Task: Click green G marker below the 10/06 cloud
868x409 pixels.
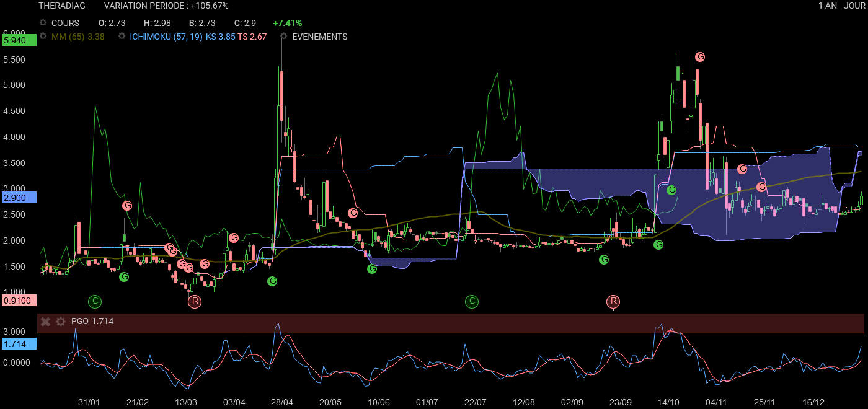Action: 372,269
